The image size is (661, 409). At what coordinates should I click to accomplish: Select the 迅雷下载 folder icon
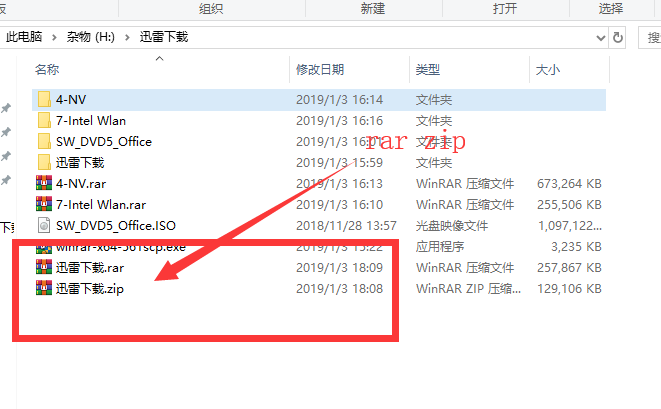click(44, 162)
